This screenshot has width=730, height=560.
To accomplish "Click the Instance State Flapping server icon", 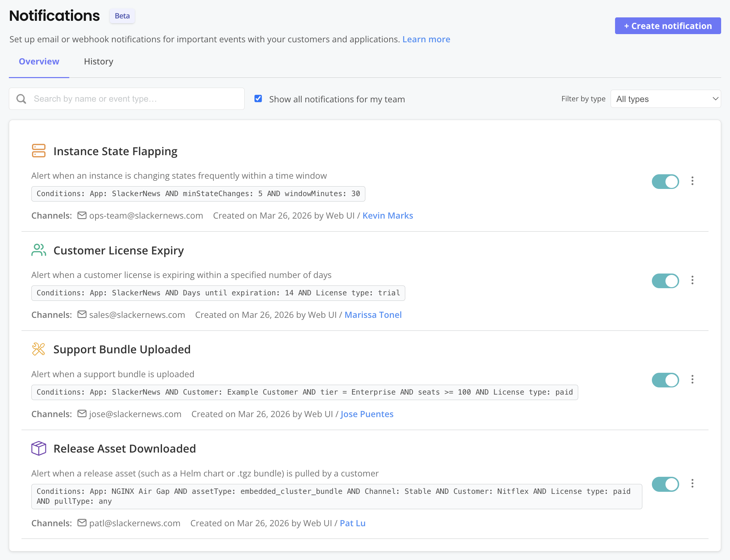I will 39,150.
